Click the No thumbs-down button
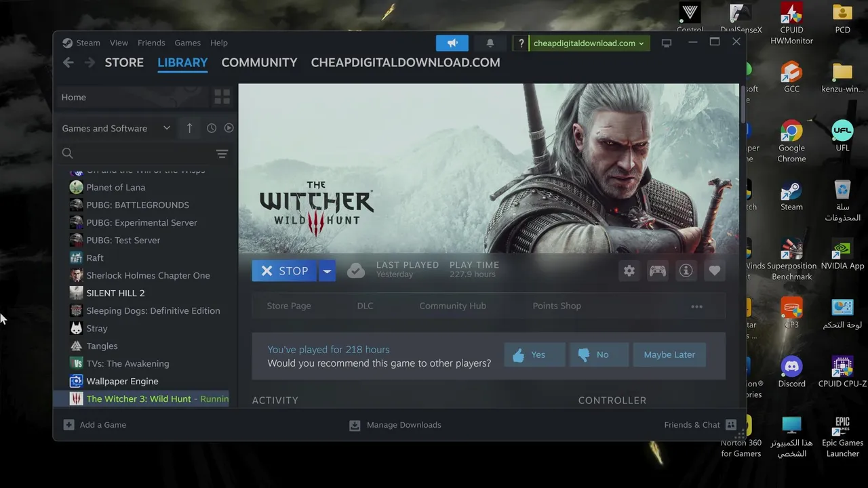 pos(599,354)
